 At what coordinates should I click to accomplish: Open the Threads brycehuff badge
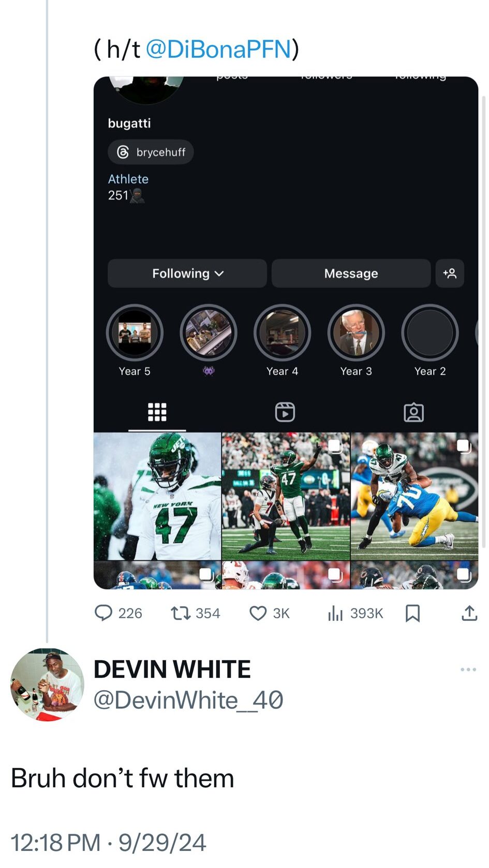pyautogui.click(x=151, y=152)
